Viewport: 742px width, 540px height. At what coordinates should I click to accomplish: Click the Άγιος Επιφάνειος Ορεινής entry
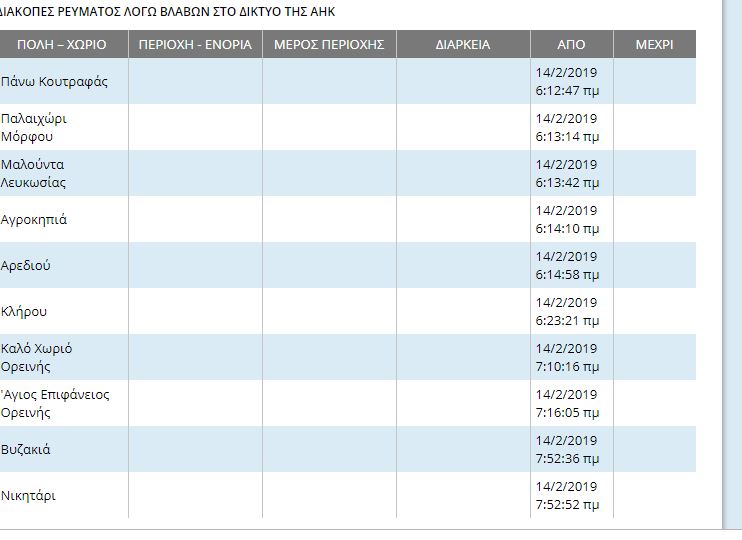(x=55, y=403)
